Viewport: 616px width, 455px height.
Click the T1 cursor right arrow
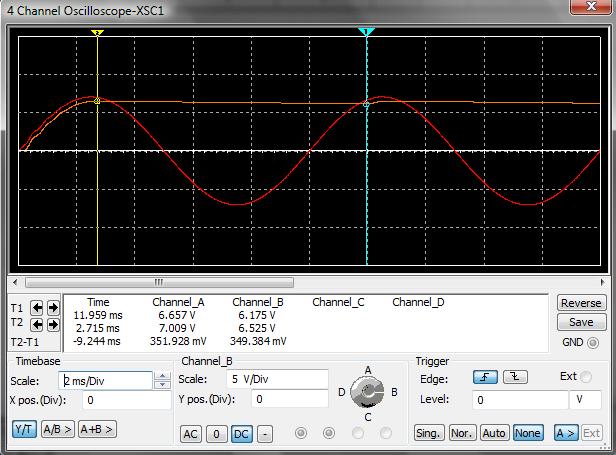[52, 308]
